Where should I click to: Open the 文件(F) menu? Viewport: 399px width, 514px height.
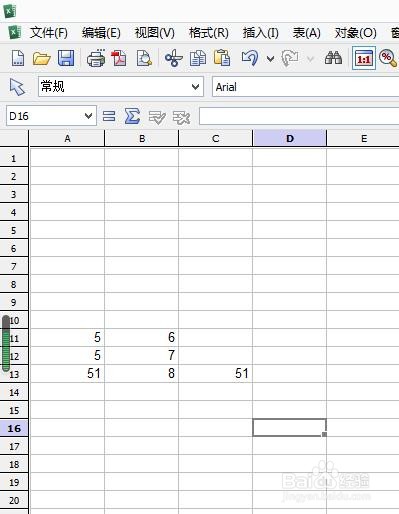tap(49, 33)
